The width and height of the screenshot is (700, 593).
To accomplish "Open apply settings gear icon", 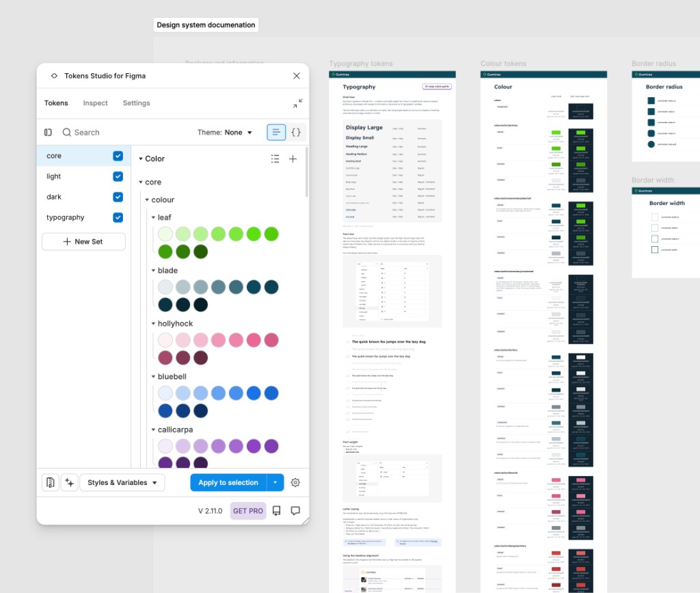I will pos(295,482).
